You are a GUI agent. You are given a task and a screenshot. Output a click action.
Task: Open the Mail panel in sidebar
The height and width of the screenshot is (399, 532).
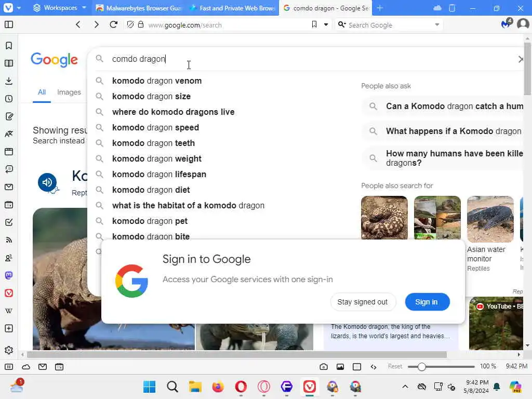(x=9, y=187)
